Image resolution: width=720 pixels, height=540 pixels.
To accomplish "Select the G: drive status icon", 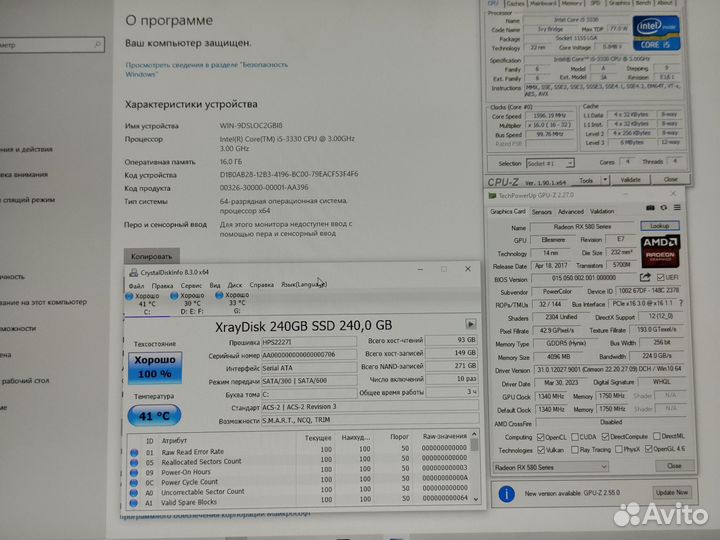I will pos(219,295).
